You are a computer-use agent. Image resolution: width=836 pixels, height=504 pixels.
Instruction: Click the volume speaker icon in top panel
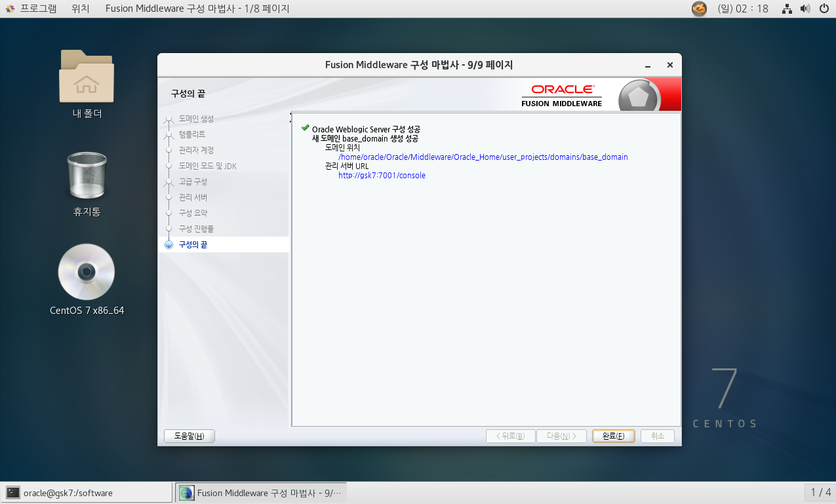pyautogui.click(x=805, y=9)
